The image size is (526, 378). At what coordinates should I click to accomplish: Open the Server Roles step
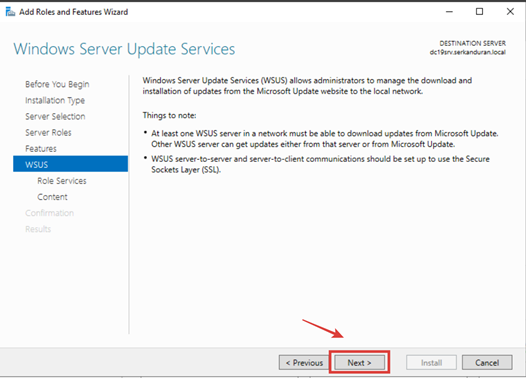coord(48,132)
